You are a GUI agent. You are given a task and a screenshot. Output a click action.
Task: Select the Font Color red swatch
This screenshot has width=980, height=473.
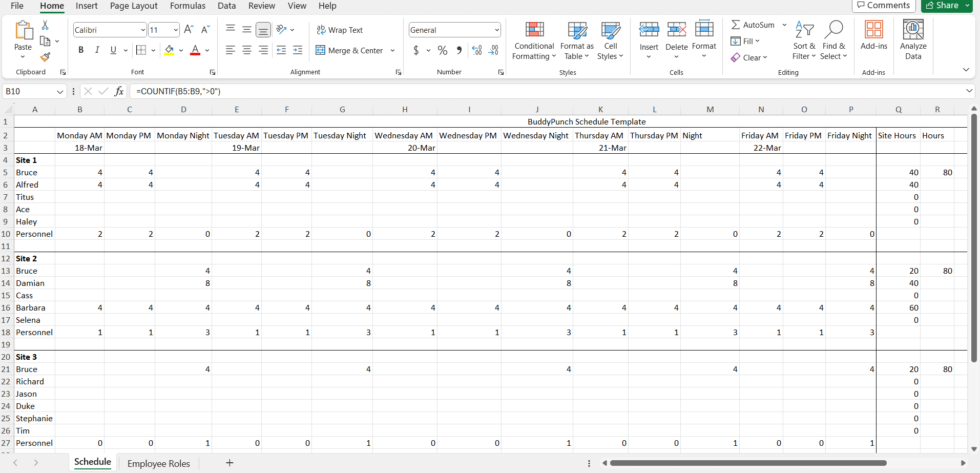195,53
